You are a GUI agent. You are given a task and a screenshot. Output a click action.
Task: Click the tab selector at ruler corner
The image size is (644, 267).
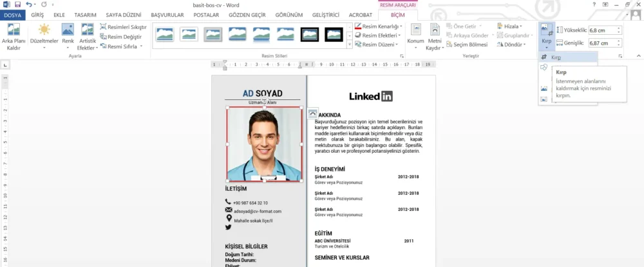[5, 64]
